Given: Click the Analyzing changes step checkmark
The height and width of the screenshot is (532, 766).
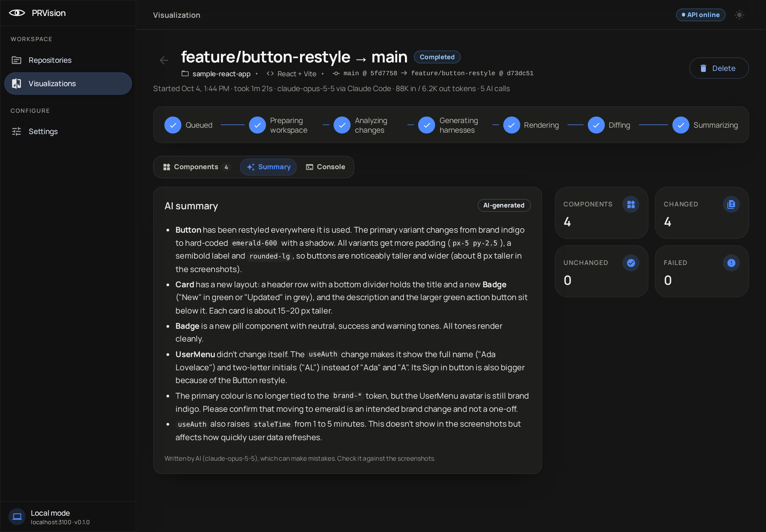Looking at the screenshot, I should [342, 125].
